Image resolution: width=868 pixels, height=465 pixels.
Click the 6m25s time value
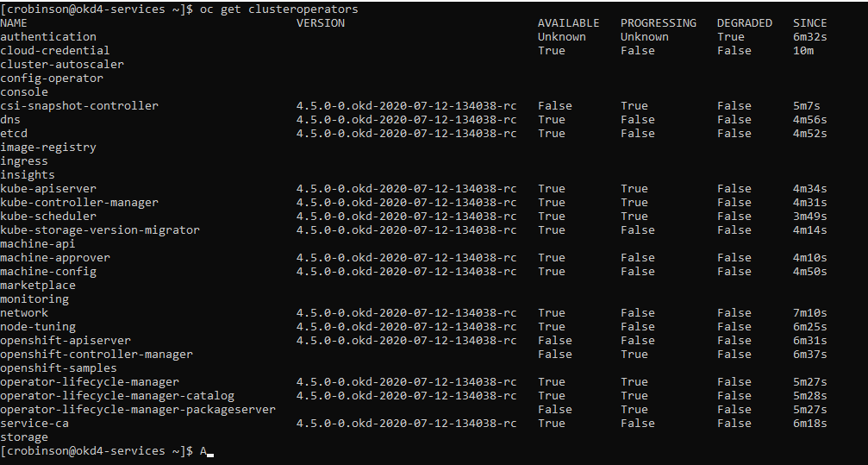[x=810, y=327]
